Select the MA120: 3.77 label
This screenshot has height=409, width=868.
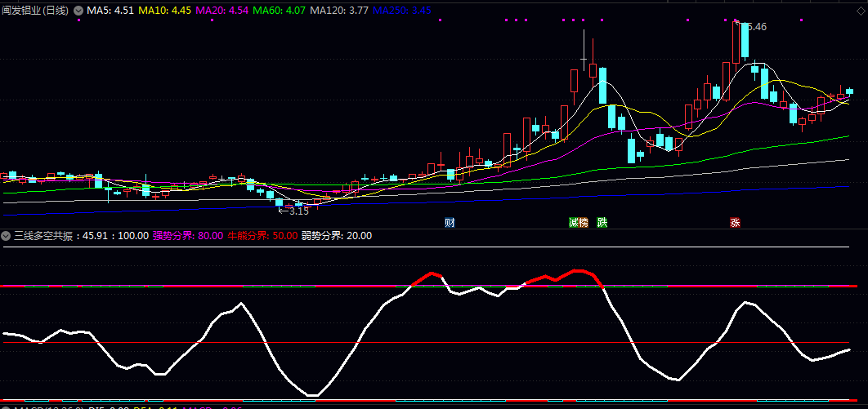[339, 11]
